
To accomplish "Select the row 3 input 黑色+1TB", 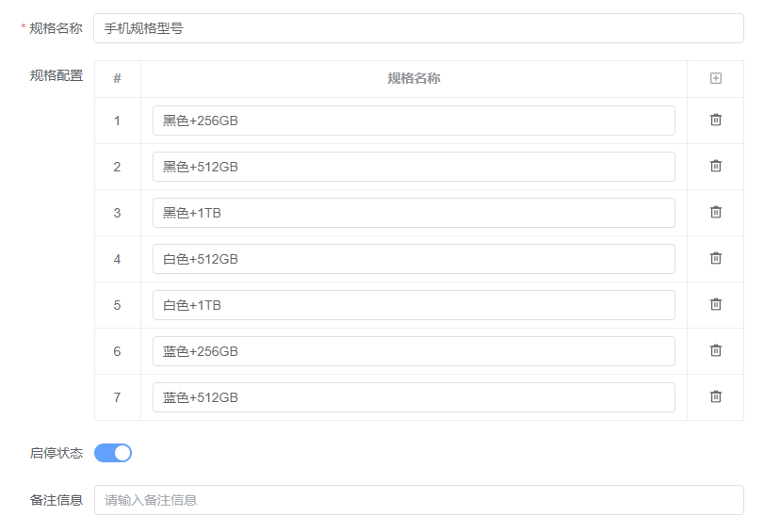I will (x=414, y=213).
